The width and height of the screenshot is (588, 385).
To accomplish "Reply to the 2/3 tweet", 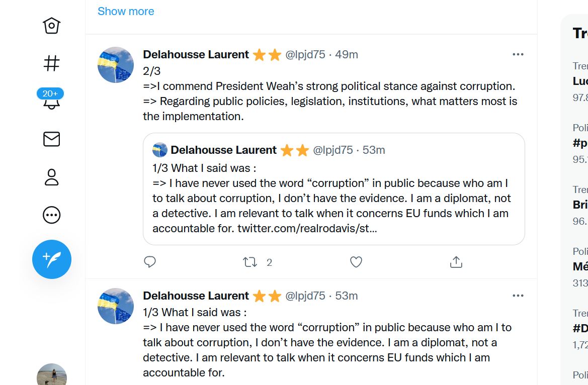I will pyautogui.click(x=150, y=262).
